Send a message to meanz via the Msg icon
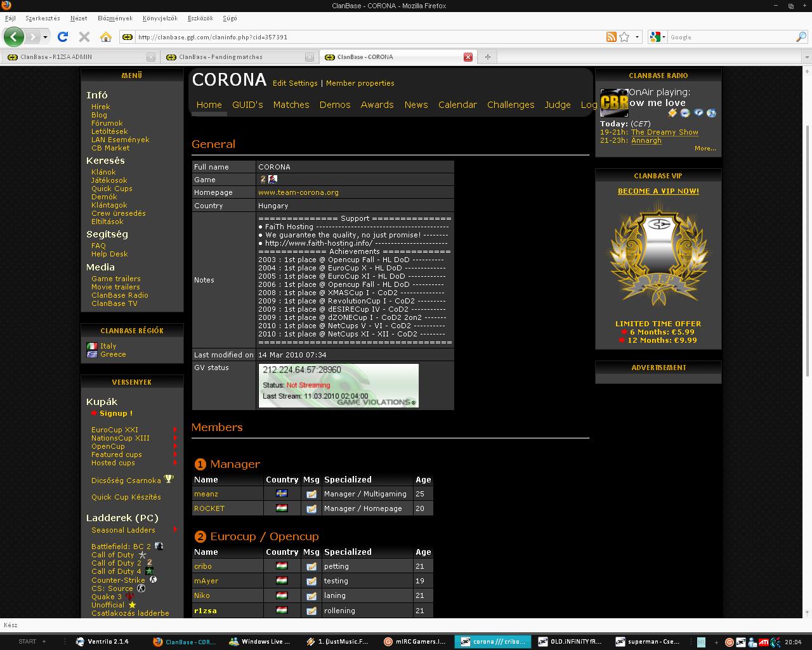Screen dimensions: 812x650 [x=311, y=494]
